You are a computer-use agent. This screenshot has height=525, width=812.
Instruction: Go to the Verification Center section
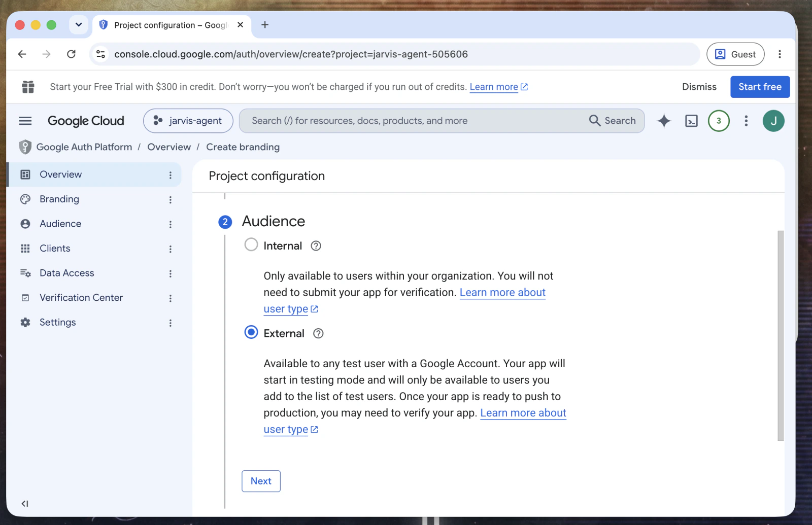pyautogui.click(x=95, y=298)
